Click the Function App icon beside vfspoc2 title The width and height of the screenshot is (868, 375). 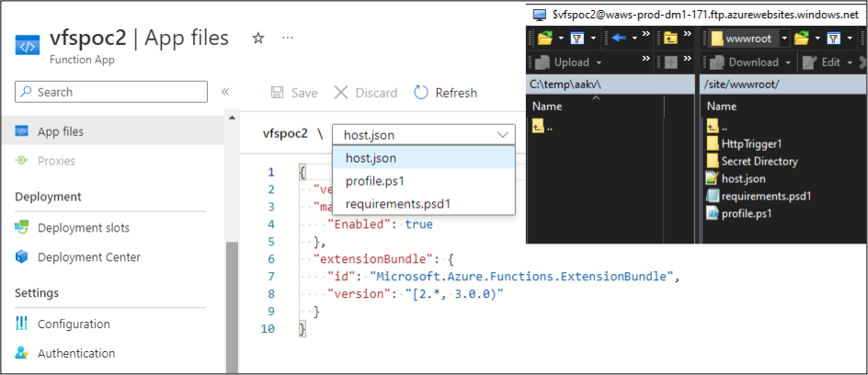[x=27, y=47]
